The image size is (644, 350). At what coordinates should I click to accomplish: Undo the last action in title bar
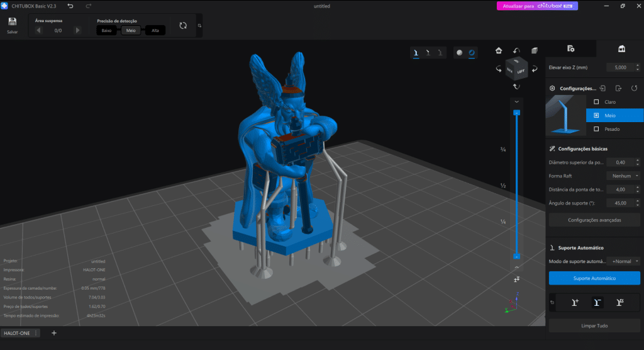click(x=70, y=6)
